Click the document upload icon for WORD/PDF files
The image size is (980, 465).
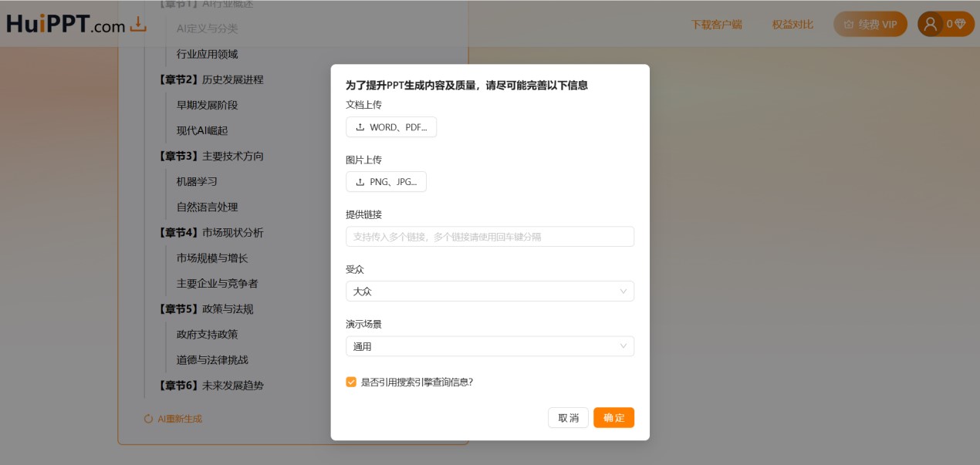point(360,126)
